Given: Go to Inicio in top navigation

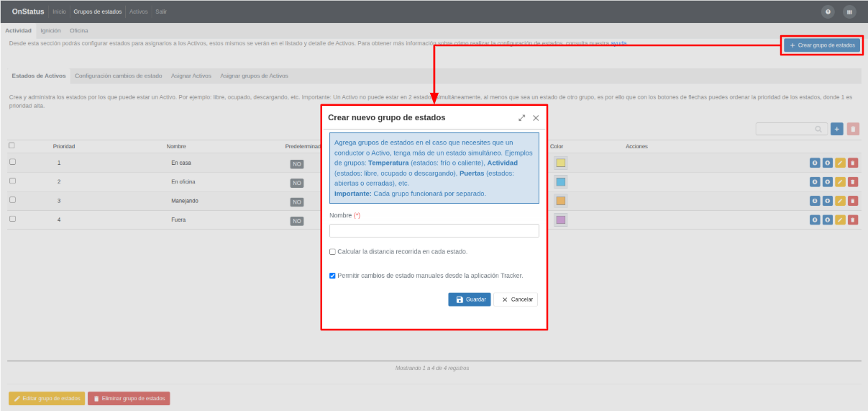Looking at the screenshot, I should tap(59, 12).
